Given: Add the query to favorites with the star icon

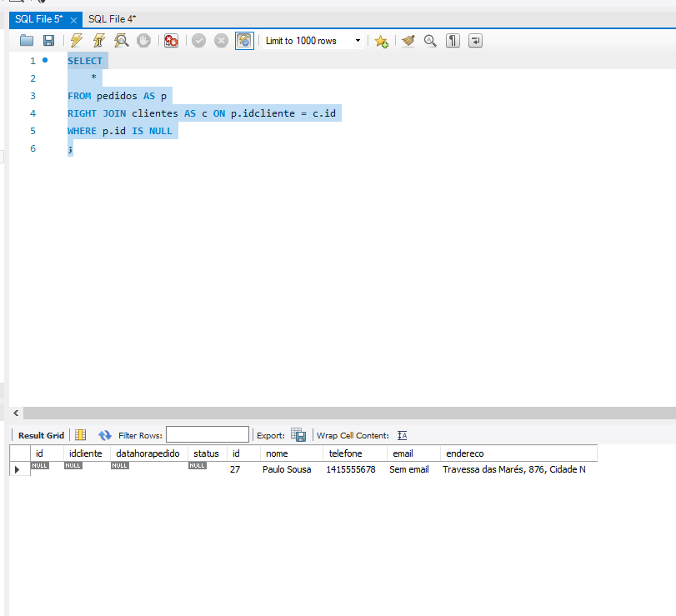Looking at the screenshot, I should point(381,41).
